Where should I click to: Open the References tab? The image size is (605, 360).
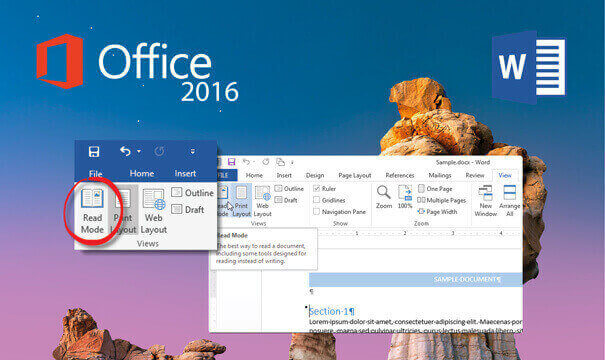(400, 175)
